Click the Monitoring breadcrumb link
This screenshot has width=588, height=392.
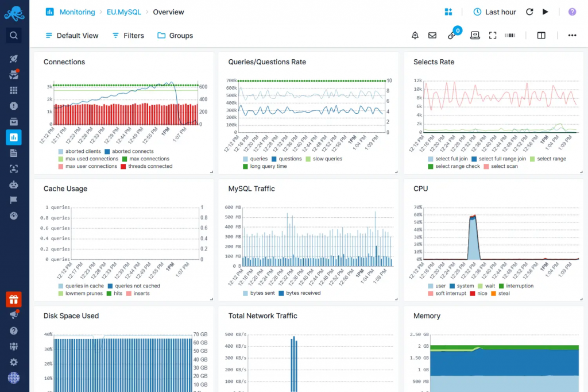(x=77, y=11)
